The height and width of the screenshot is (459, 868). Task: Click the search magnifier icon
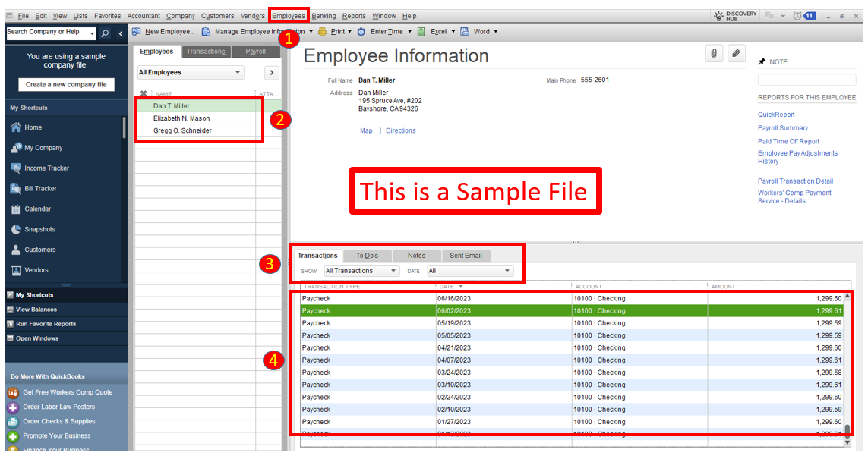point(105,33)
